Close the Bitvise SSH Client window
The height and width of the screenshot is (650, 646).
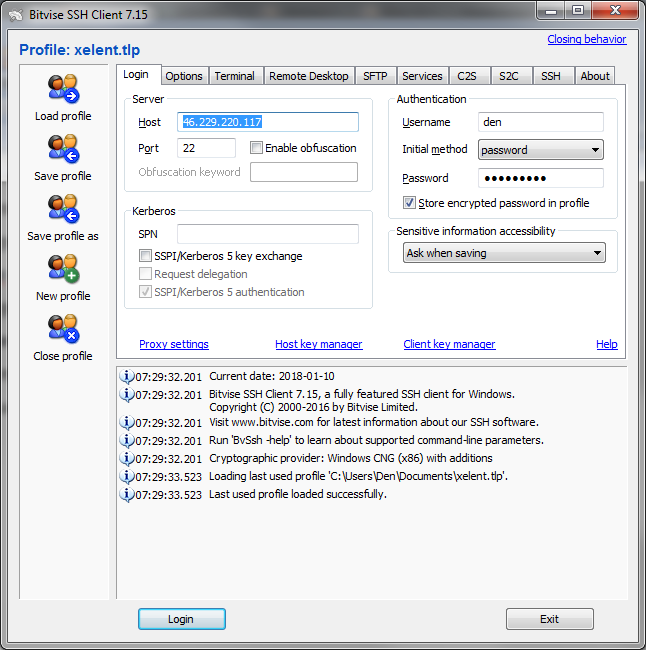coord(615,11)
